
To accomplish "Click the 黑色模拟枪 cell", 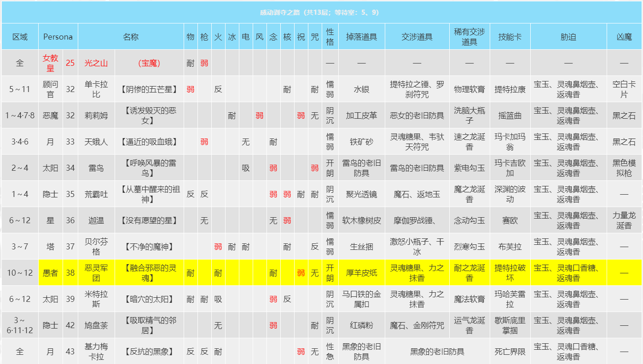I will tap(624, 168).
